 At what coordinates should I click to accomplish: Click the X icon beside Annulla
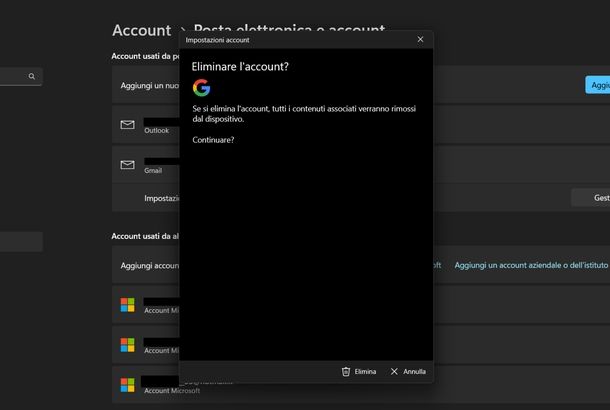[394, 372]
